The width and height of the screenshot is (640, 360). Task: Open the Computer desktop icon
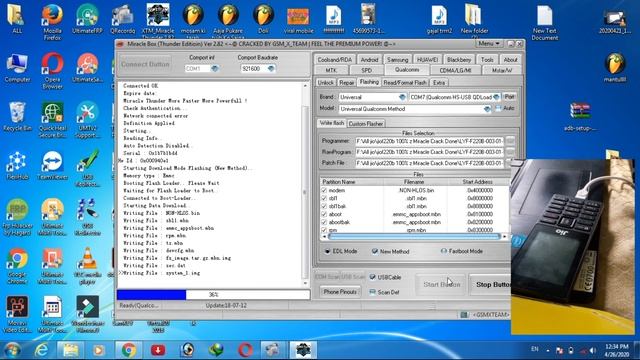[17, 67]
